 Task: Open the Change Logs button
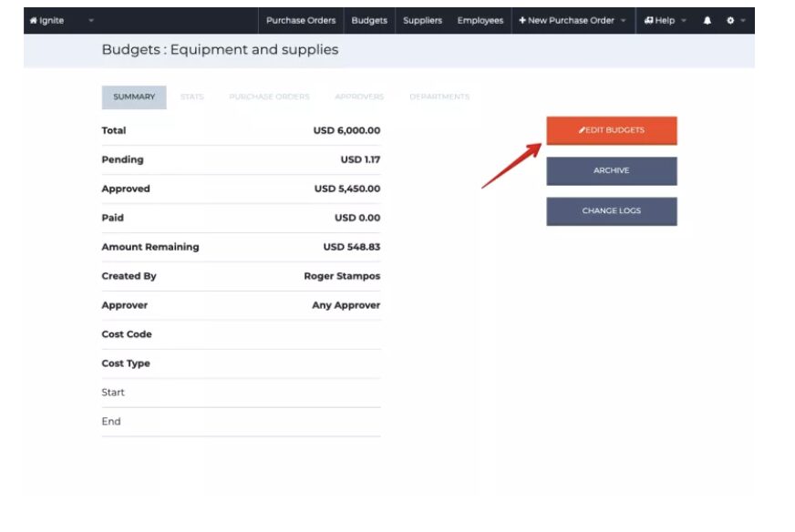[611, 211]
